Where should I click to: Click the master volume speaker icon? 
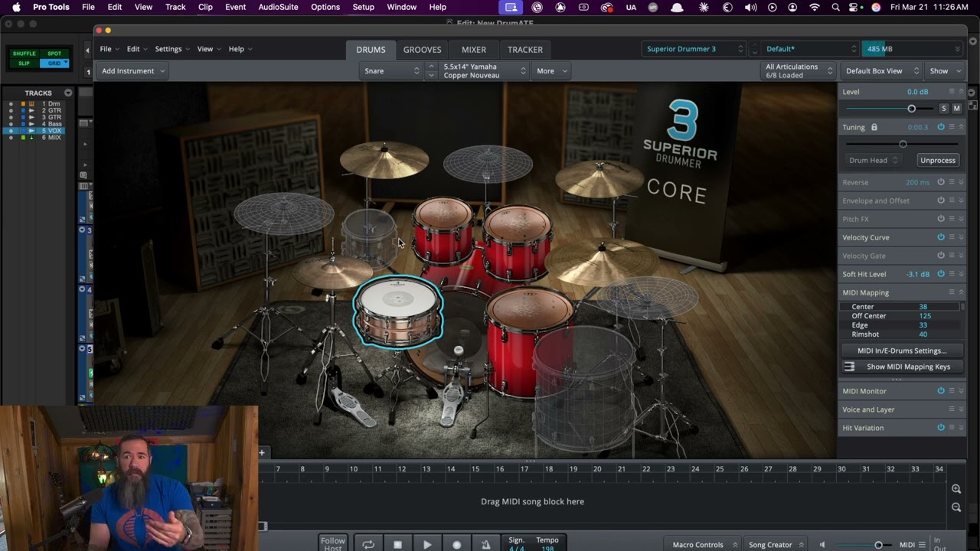click(822, 545)
